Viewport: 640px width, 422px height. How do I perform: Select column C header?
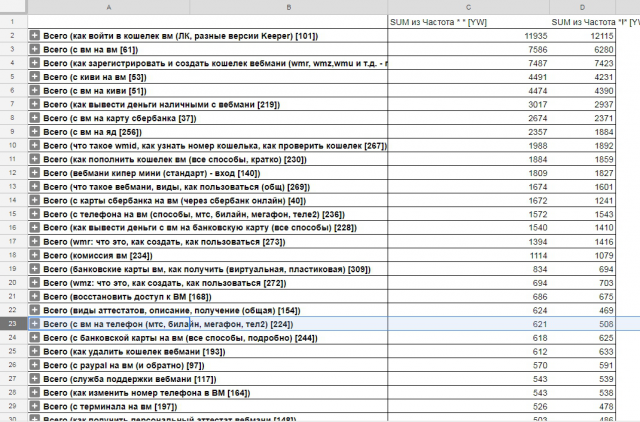pos(468,7)
